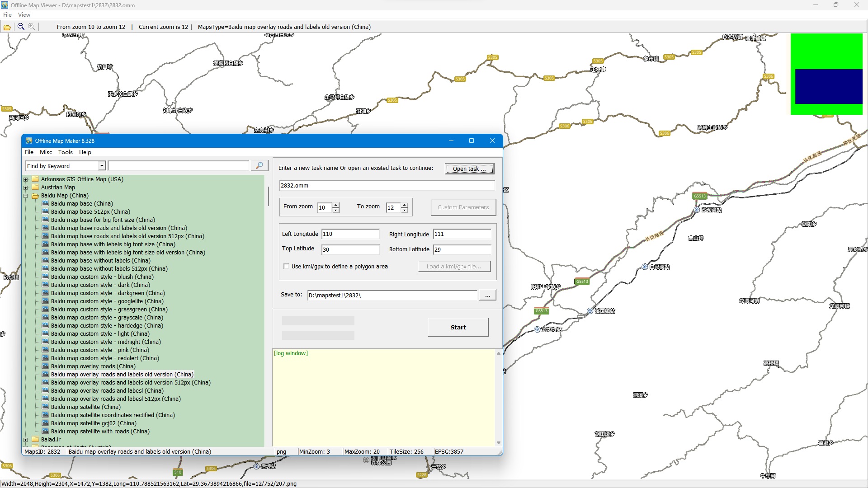Click icon beside Baidu map custom style - light
Image resolution: width=868 pixels, height=488 pixels.
point(45,333)
